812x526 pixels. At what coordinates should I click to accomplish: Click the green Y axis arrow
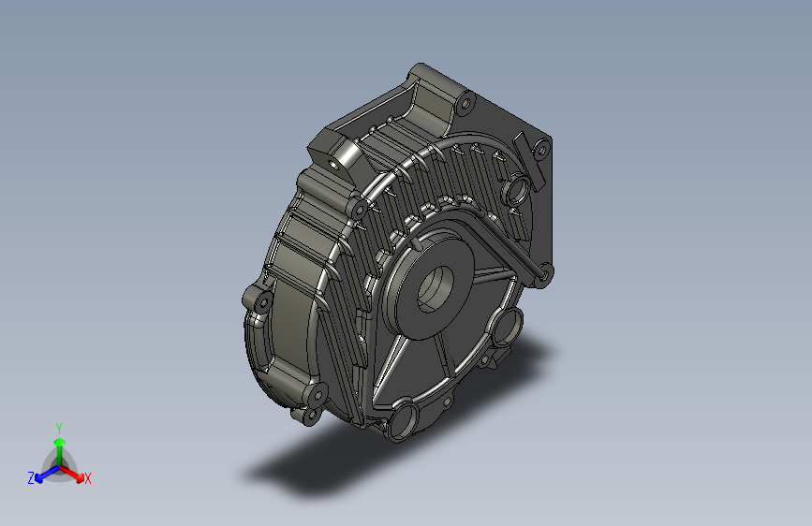tap(60, 451)
